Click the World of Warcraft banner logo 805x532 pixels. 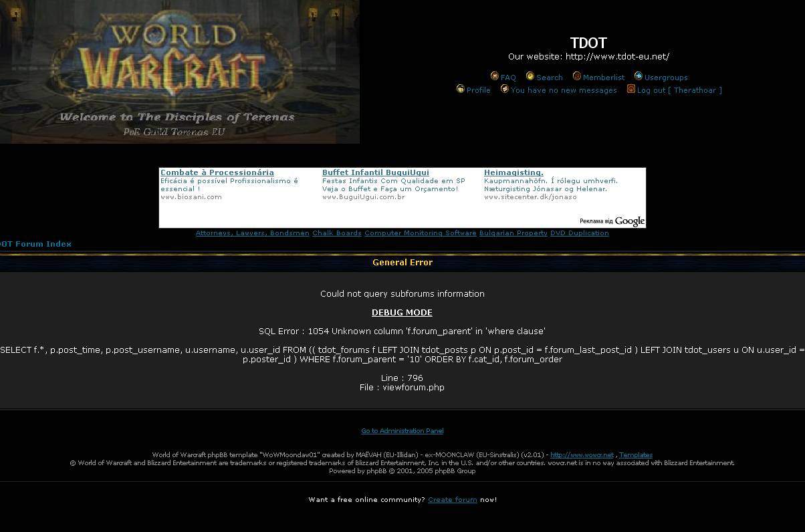point(179,72)
